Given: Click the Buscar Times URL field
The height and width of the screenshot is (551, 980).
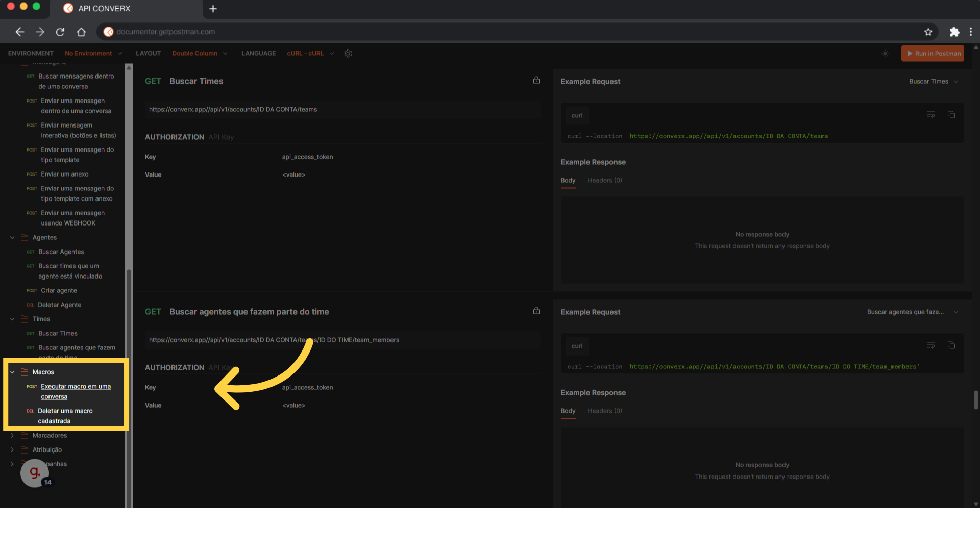Looking at the screenshot, I should [x=342, y=109].
